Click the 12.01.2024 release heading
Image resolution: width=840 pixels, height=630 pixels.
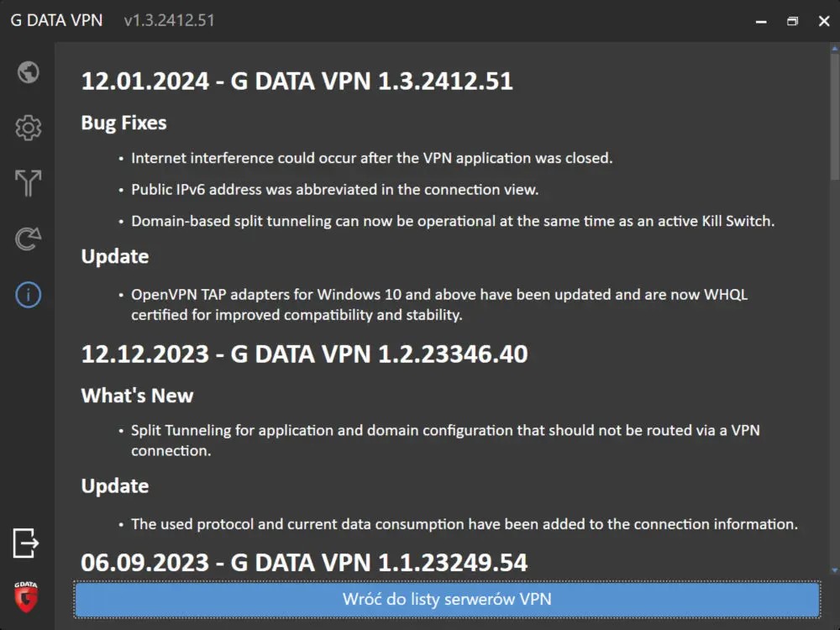[x=297, y=81]
